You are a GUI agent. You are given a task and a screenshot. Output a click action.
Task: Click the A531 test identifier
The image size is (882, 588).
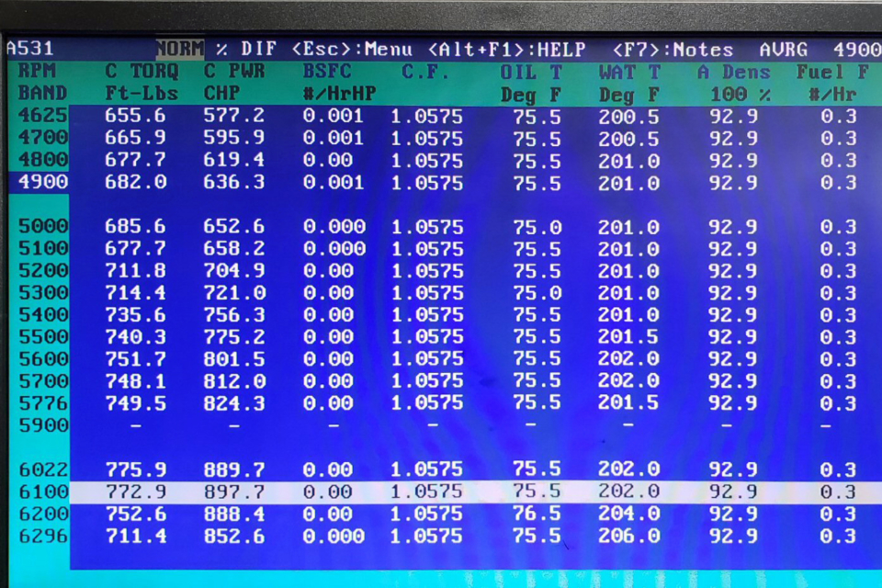tap(29, 49)
